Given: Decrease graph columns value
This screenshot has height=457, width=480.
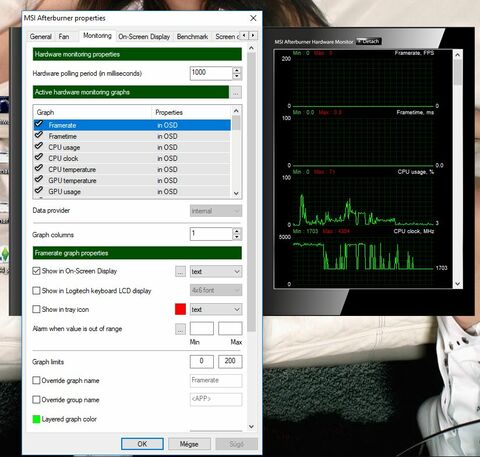Looking at the screenshot, I should click(237, 237).
